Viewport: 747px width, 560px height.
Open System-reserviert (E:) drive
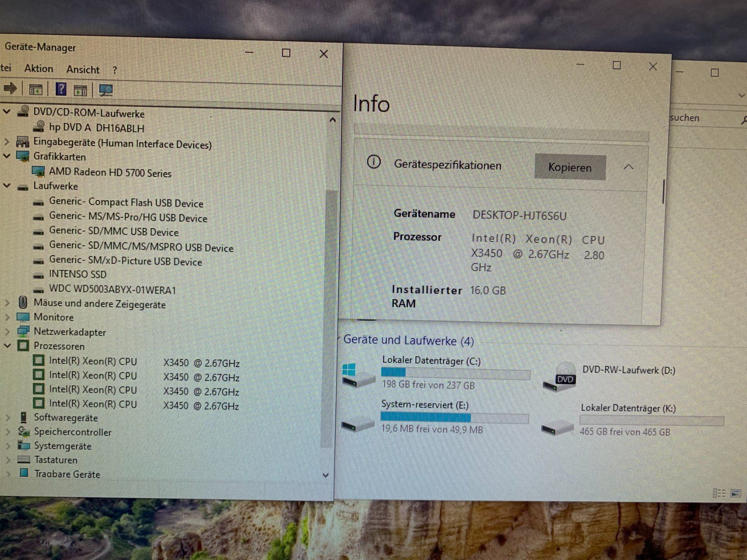(x=435, y=417)
